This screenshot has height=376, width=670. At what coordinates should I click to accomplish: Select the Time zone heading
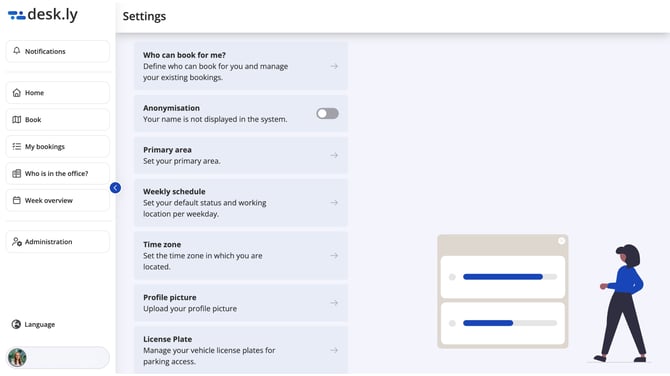tap(162, 244)
